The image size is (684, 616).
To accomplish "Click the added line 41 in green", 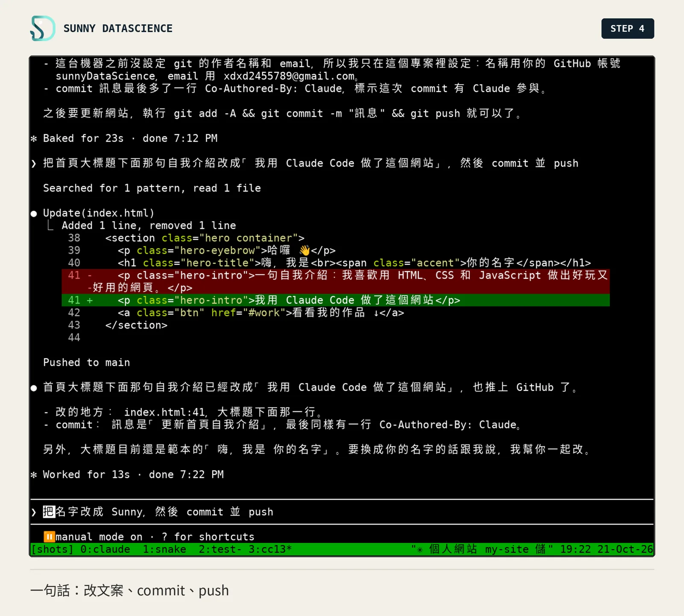I will tap(336, 300).
